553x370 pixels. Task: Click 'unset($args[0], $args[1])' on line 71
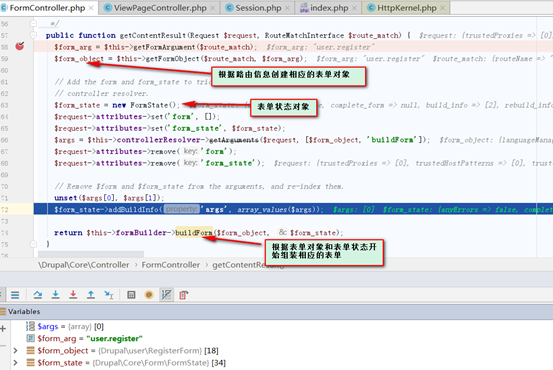coord(107,198)
